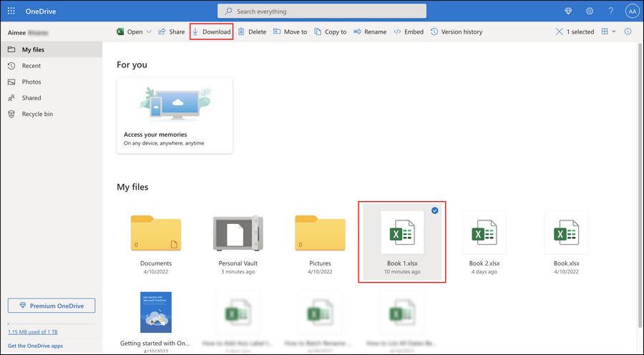This screenshot has width=644, height=355.
Task: Open the premium diamond icon in header
Action: pos(568,11)
